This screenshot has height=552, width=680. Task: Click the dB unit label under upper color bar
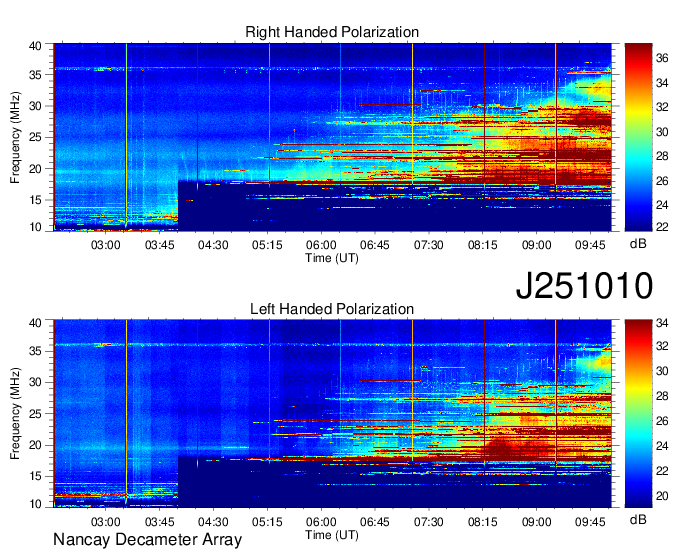point(638,243)
